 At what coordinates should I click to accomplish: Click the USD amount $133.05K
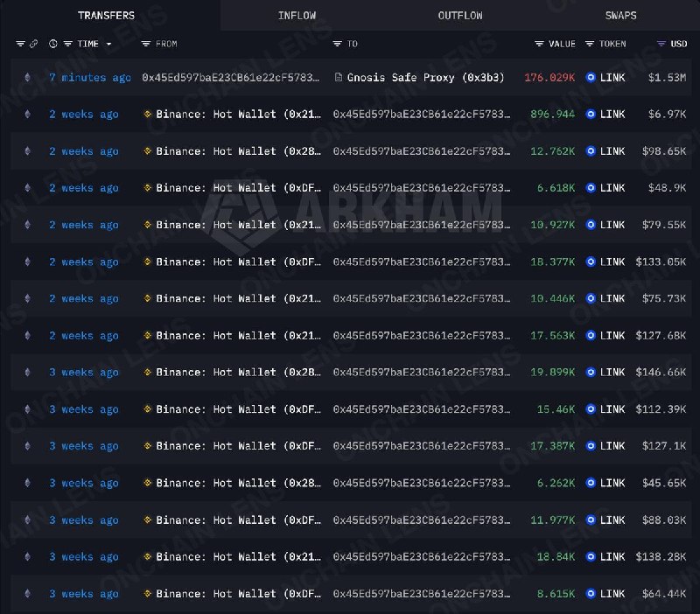click(661, 262)
